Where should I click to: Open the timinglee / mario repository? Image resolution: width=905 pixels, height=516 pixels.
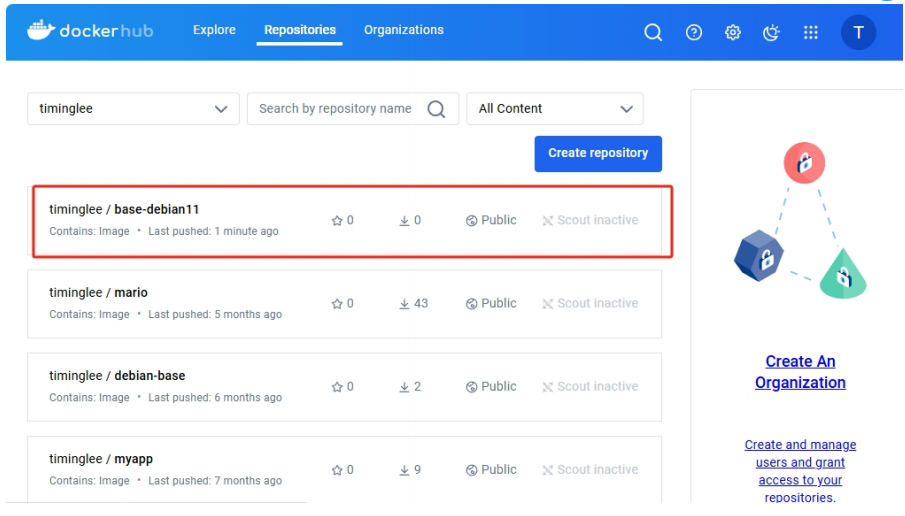coord(98,292)
